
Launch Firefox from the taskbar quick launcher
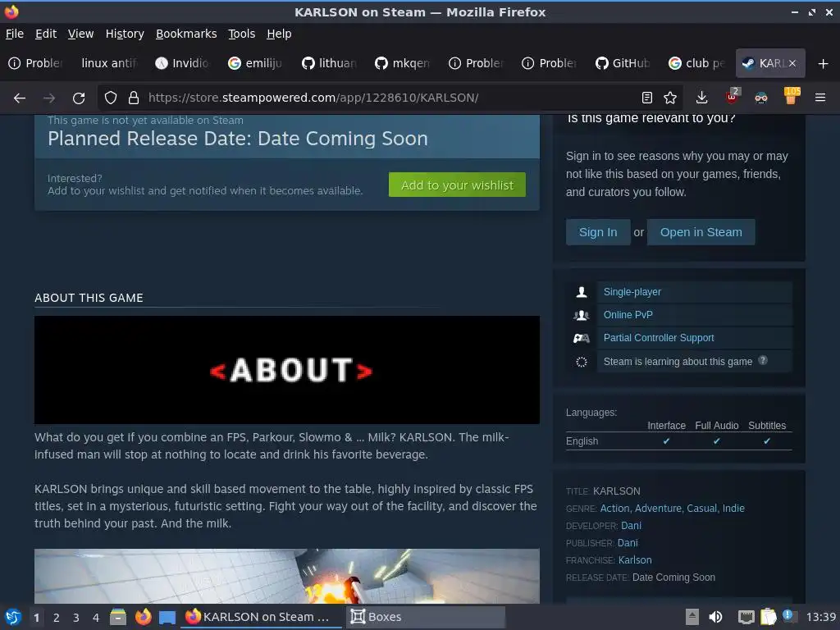tap(143, 617)
